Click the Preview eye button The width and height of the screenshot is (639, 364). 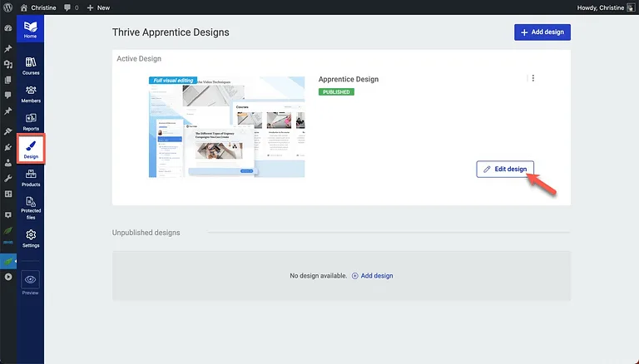point(30,280)
